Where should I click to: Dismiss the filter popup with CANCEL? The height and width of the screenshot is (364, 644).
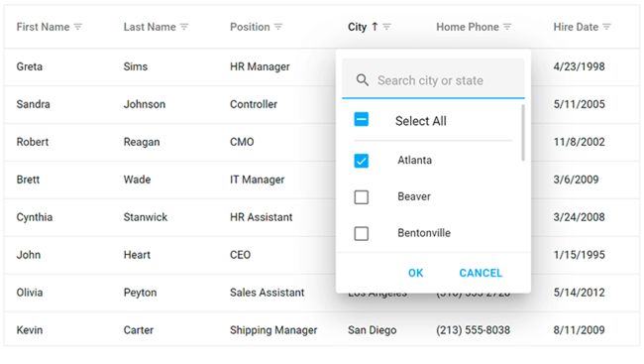(481, 273)
